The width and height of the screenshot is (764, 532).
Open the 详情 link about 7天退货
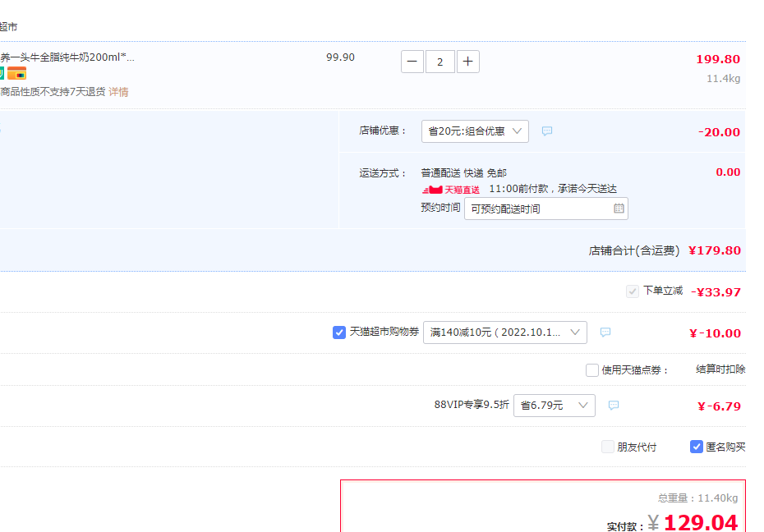pyautogui.click(x=118, y=92)
